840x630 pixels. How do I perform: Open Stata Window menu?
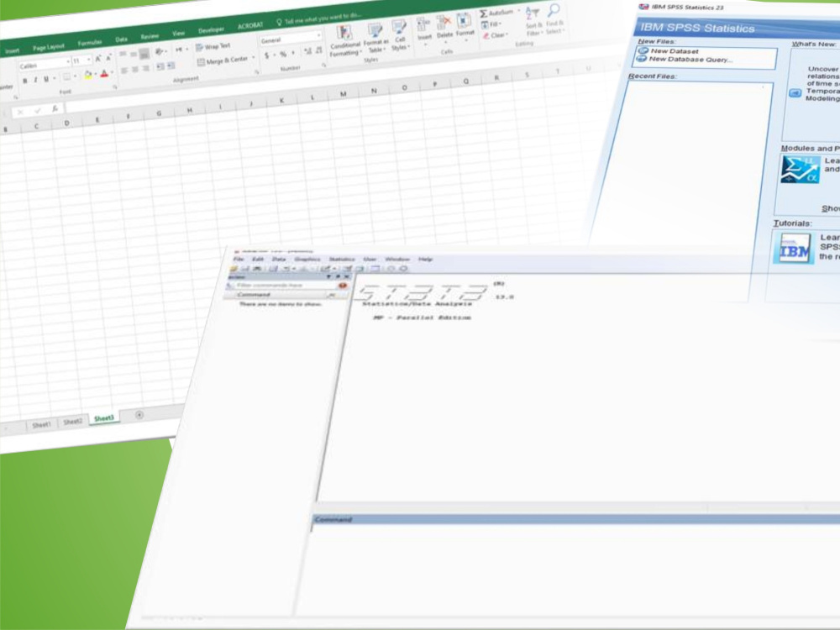(x=397, y=260)
